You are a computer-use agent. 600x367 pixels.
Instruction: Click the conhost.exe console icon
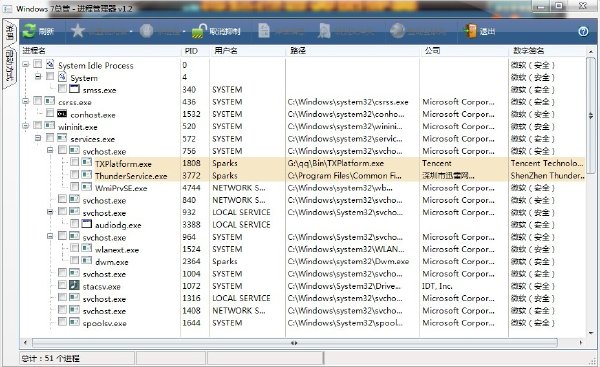tap(62, 113)
